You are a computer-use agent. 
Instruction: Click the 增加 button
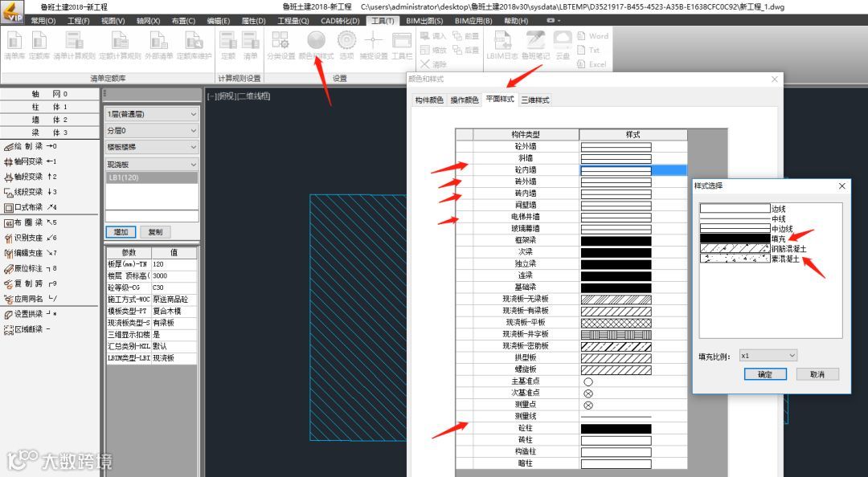(x=121, y=232)
